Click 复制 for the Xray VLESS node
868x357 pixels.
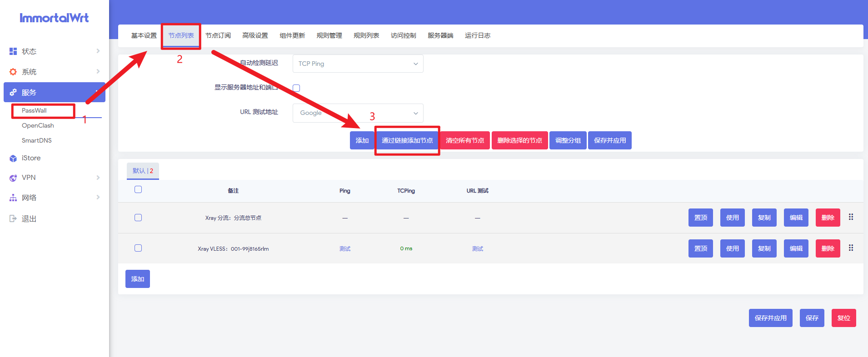764,248
